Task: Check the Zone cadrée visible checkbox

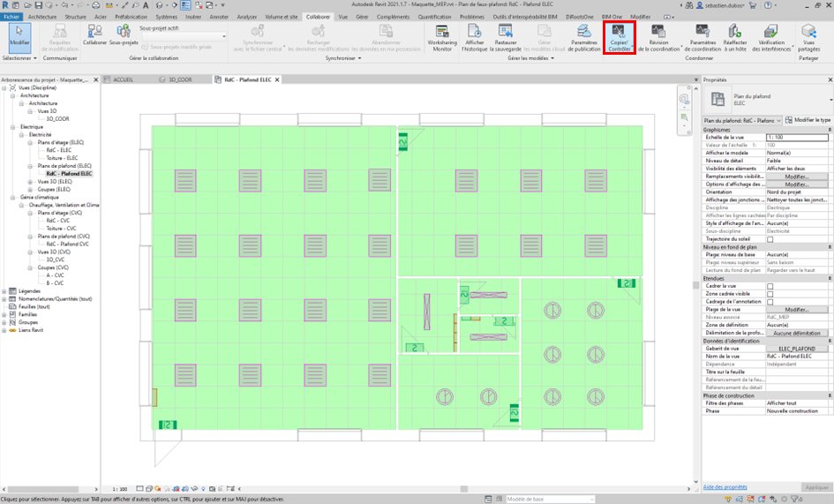Action: pos(770,294)
